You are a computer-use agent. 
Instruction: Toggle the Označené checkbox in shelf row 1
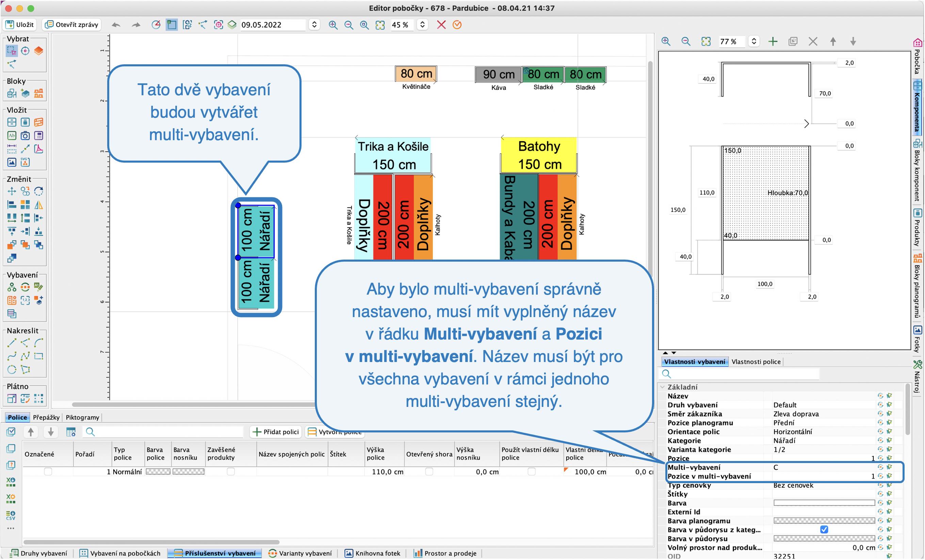[x=48, y=472]
